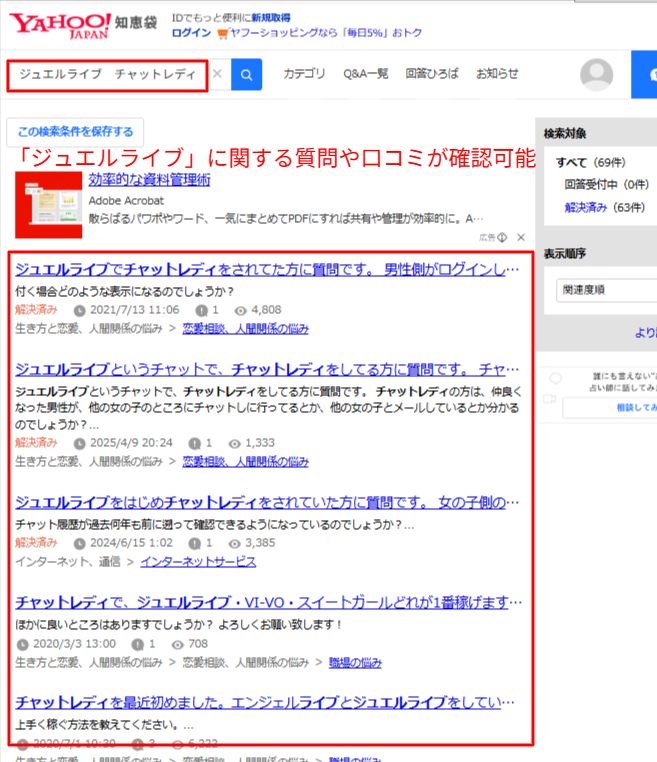
Task: Open result チャットレディで、ジュエルライブ・VI-VO・スイートガール
Action: (x=268, y=603)
